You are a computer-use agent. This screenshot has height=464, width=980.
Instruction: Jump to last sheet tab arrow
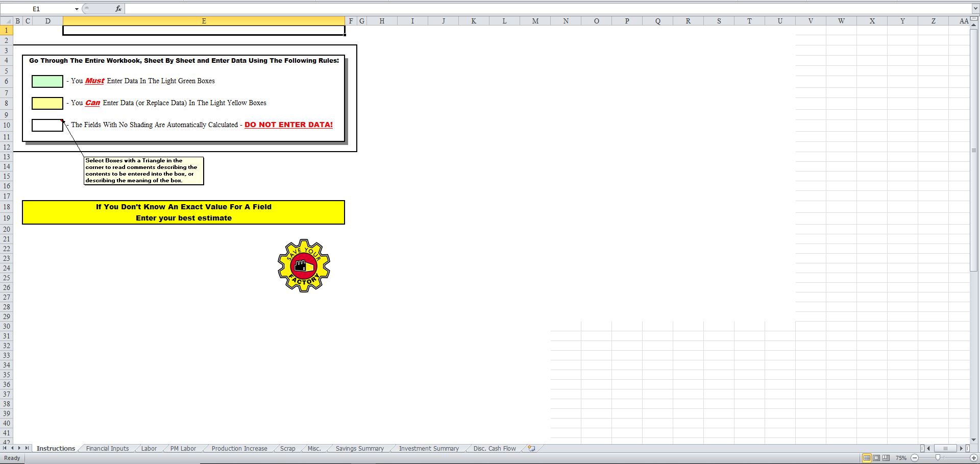point(27,448)
